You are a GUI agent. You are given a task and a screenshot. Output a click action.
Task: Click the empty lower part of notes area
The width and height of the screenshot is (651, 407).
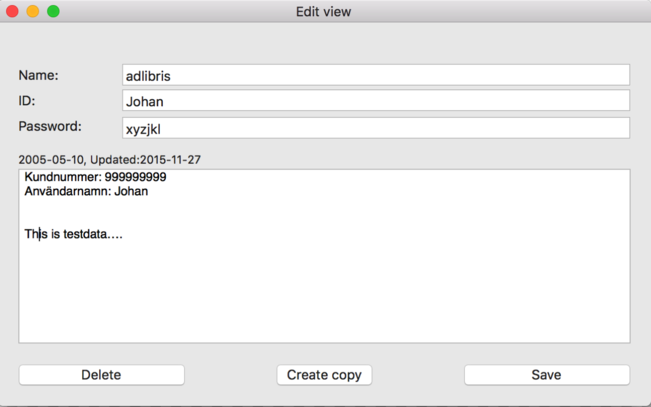[324, 300]
